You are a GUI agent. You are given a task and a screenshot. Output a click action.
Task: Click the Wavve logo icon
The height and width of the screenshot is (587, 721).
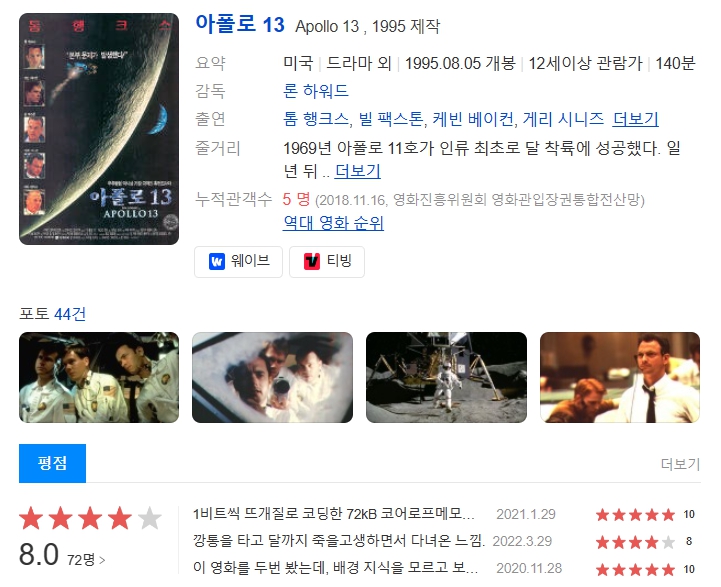217,262
